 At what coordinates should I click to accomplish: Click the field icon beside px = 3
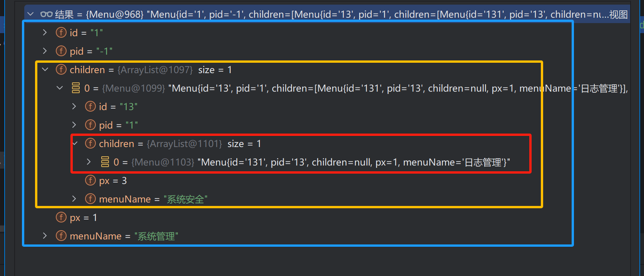pos(90,181)
